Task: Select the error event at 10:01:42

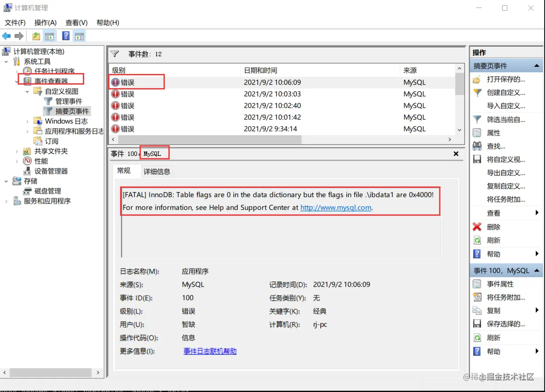Action: [282, 117]
